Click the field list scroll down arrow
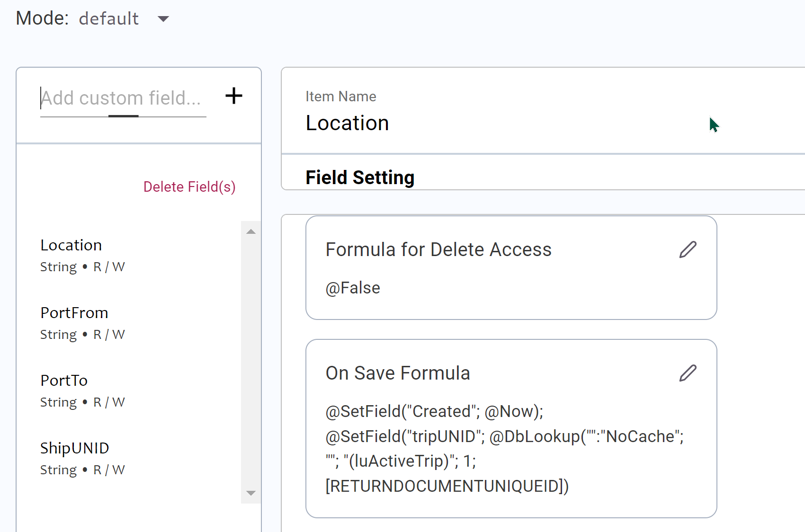Screen dimensions: 805x532 pyautogui.click(x=251, y=493)
